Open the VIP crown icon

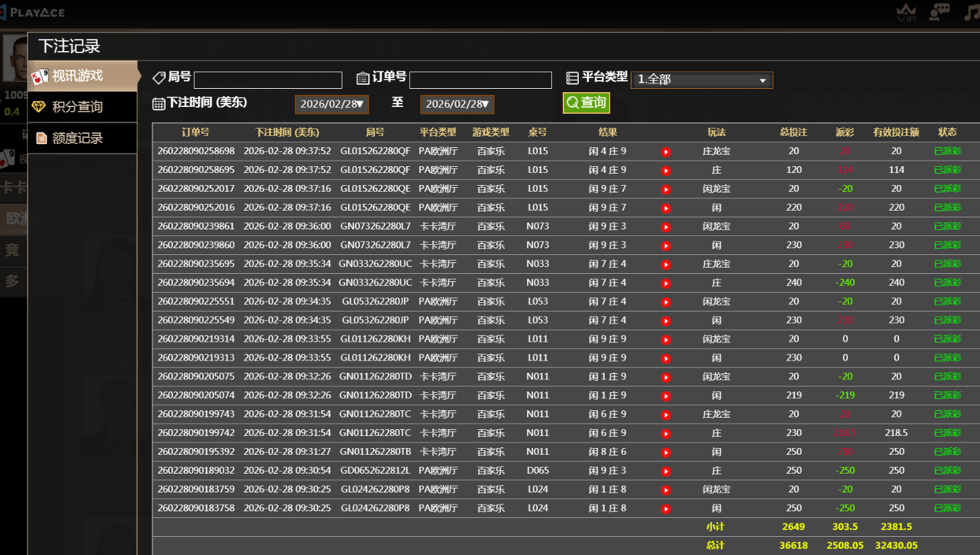tap(907, 11)
